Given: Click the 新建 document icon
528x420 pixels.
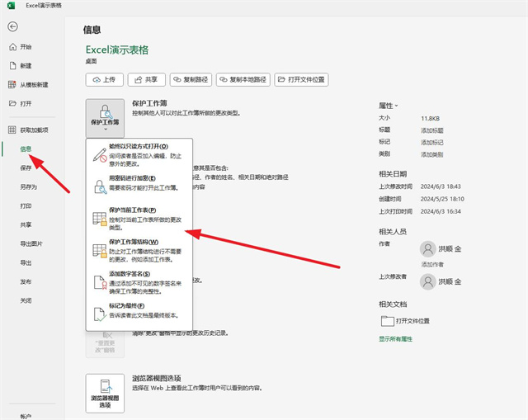Looking at the screenshot, I should tap(12, 66).
